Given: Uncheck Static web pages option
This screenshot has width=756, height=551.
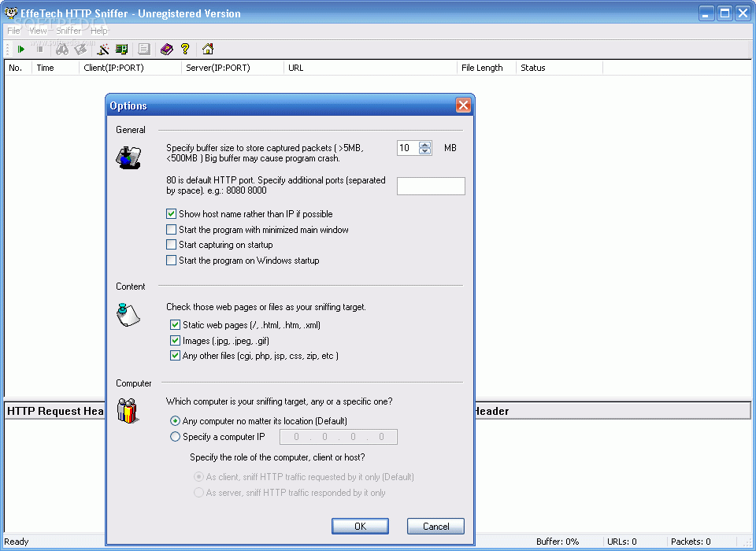Looking at the screenshot, I should pos(175,325).
